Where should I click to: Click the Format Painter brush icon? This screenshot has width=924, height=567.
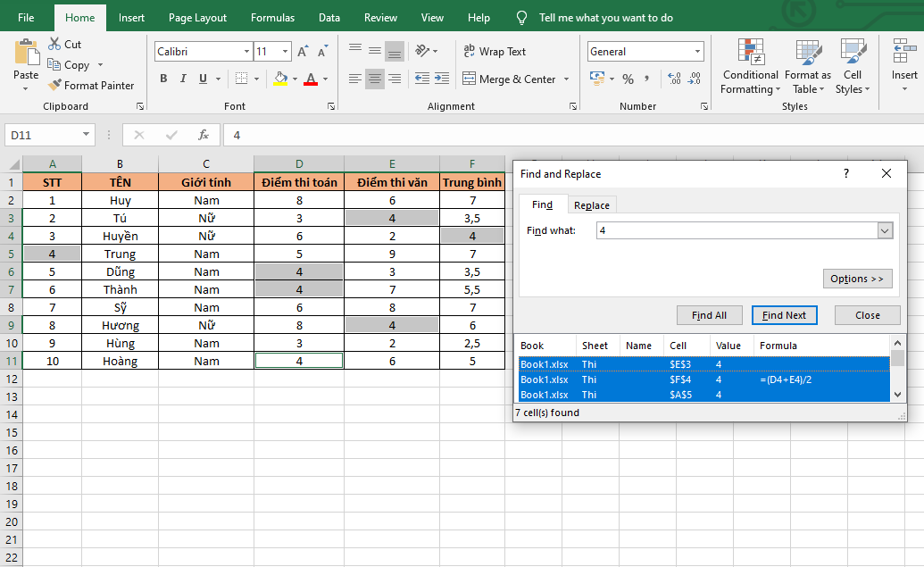54,86
